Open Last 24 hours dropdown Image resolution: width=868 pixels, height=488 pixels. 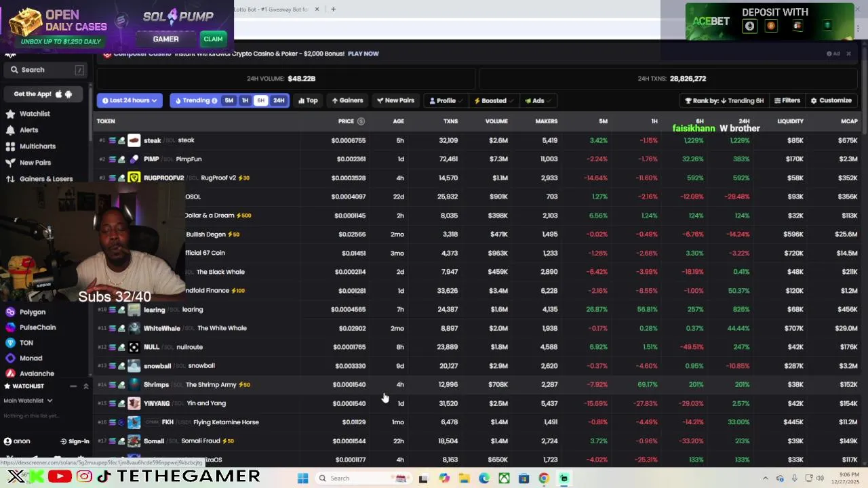pyautogui.click(x=130, y=100)
